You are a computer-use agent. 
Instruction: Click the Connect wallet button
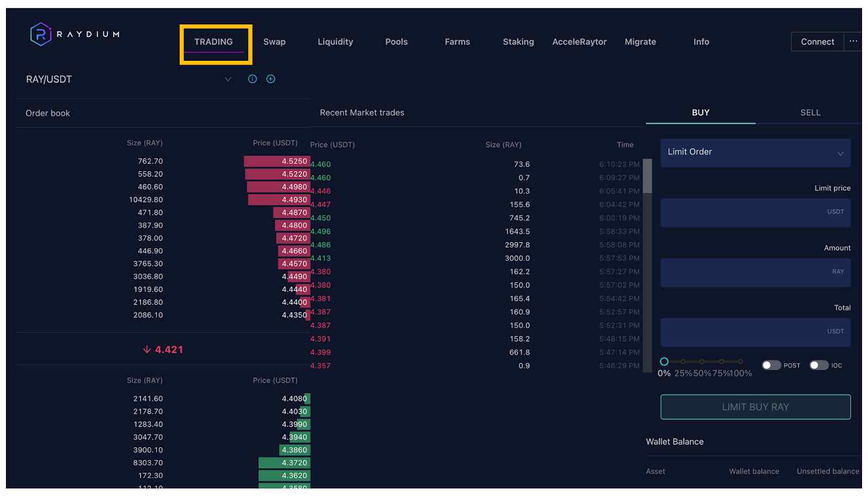click(817, 42)
